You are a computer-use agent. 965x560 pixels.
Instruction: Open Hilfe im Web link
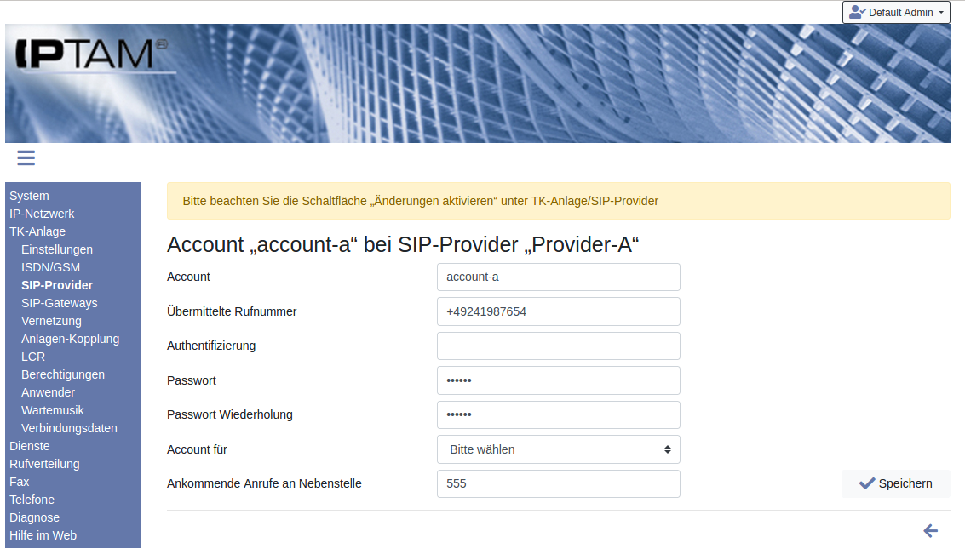[x=43, y=535]
